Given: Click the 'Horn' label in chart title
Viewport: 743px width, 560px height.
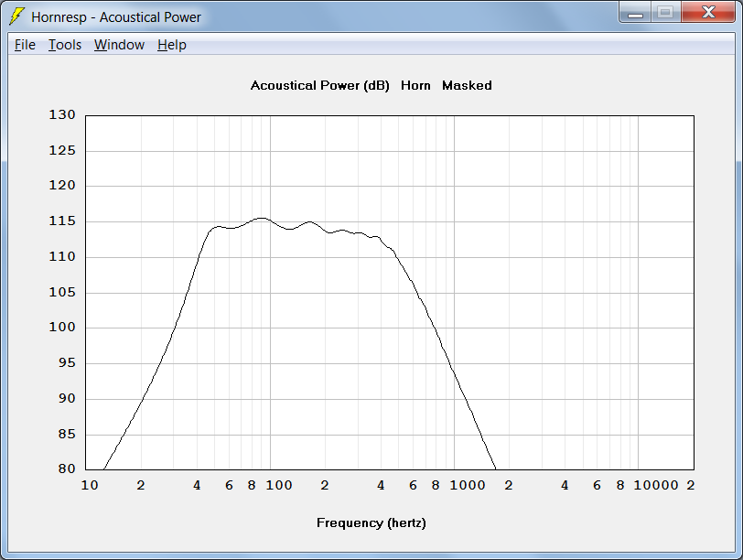Looking at the screenshot, I should (415, 86).
